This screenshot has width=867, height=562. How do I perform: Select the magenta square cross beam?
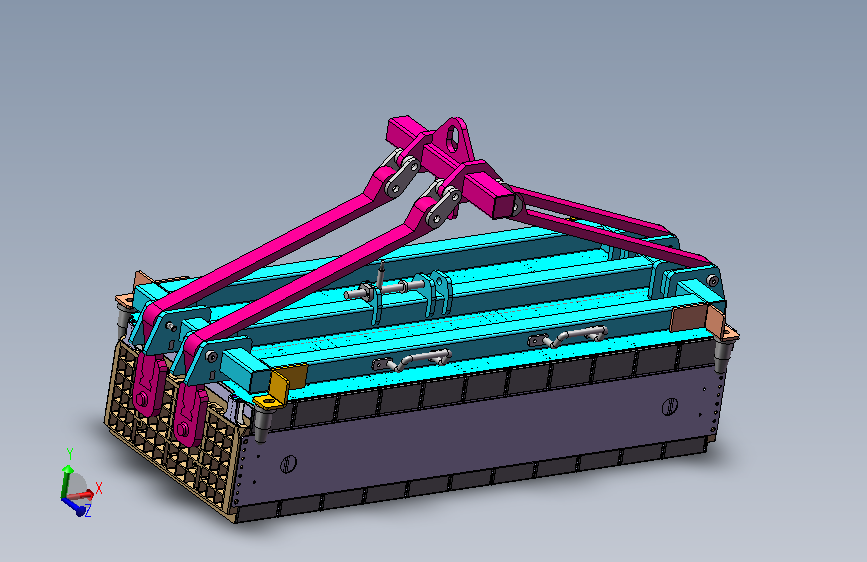(451, 166)
